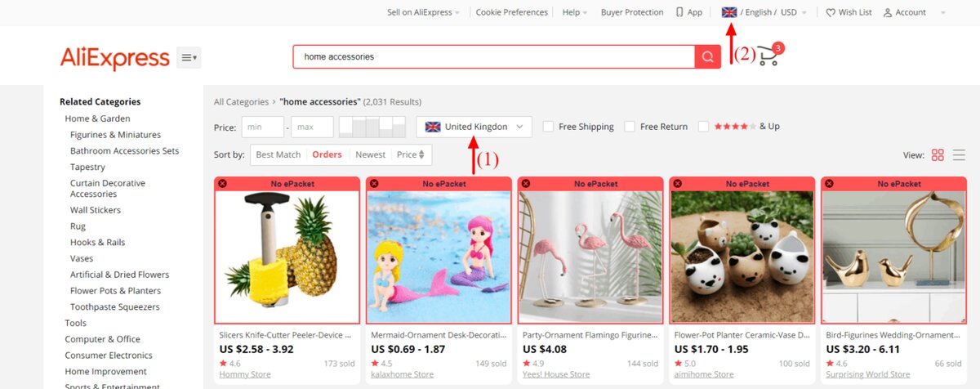Open the shopping cart icon
This screenshot has height=389, width=980.
[768, 56]
